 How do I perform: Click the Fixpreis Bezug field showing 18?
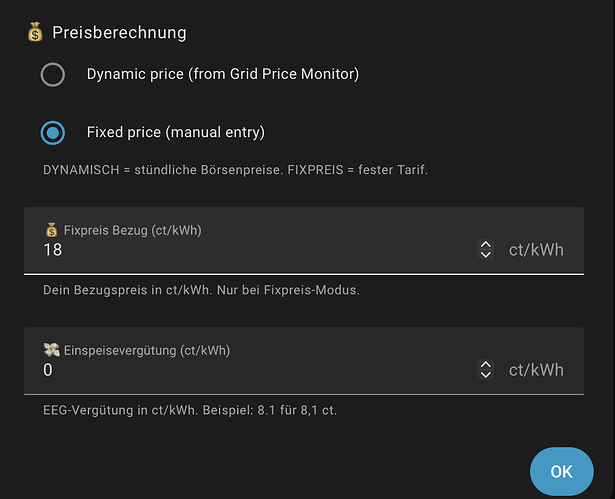pos(250,250)
